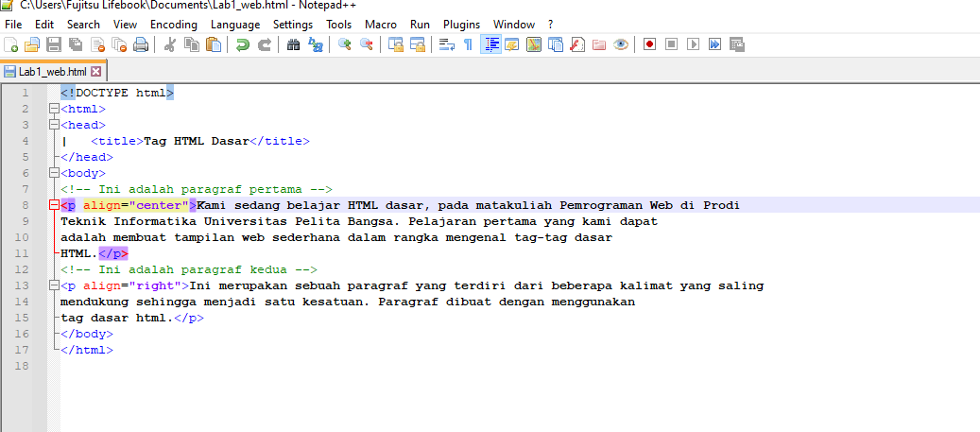Open the question mark help menu
980x432 pixels.
click(x=551, y=25)
